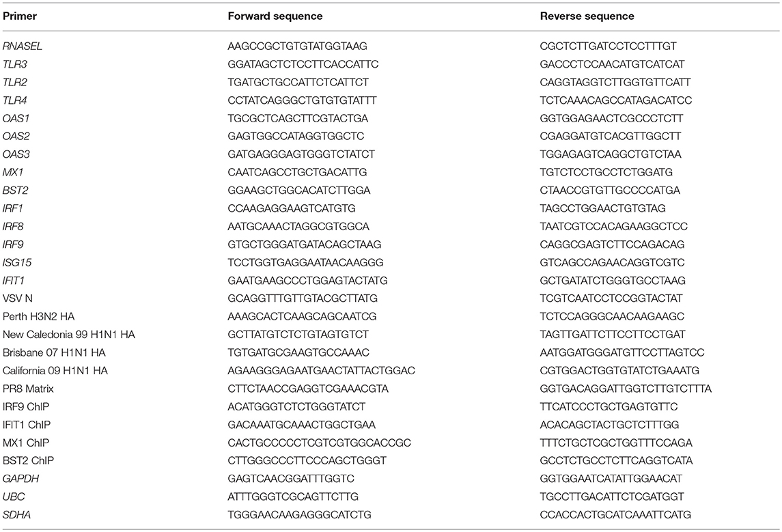Select the SDHA forward sequence
This screenshot has height=532, width=782.
(299, 514)
